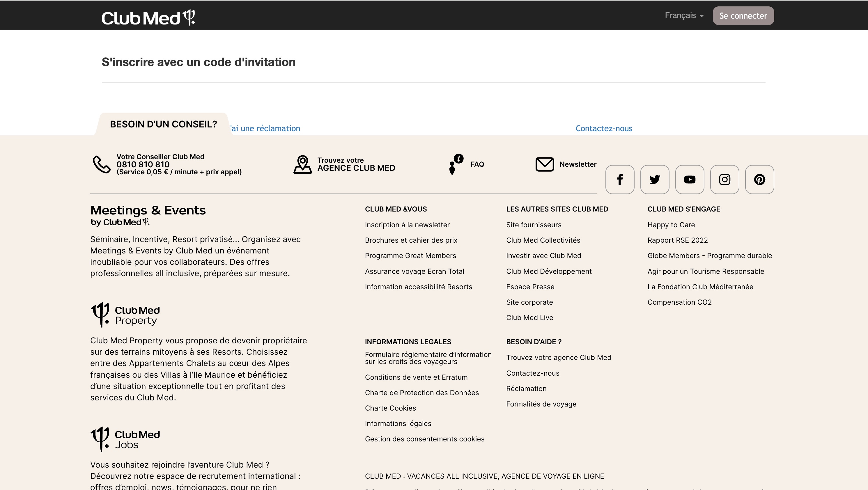
Task: Click the Happy to Care link
Action: (671, 225)
